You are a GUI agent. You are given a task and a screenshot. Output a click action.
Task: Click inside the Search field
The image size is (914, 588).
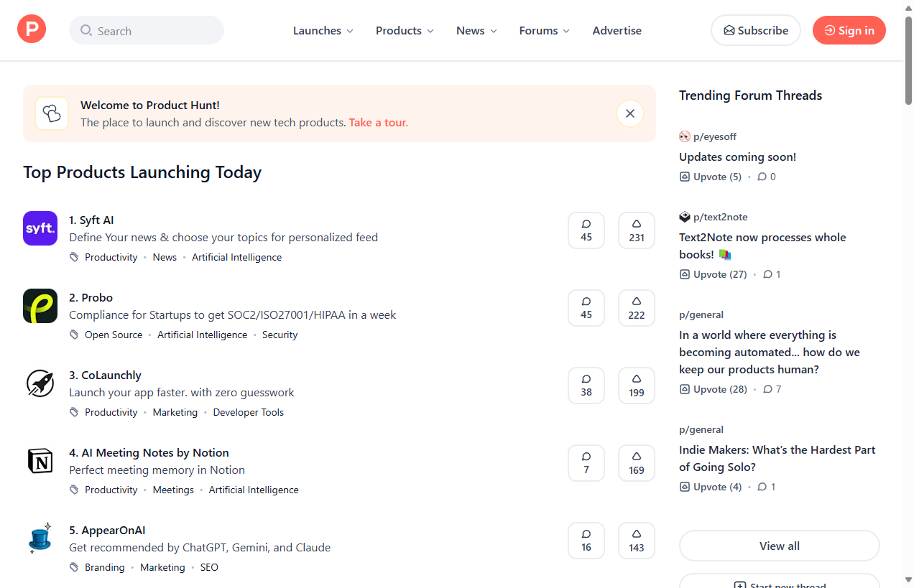(x=146, y=30)
